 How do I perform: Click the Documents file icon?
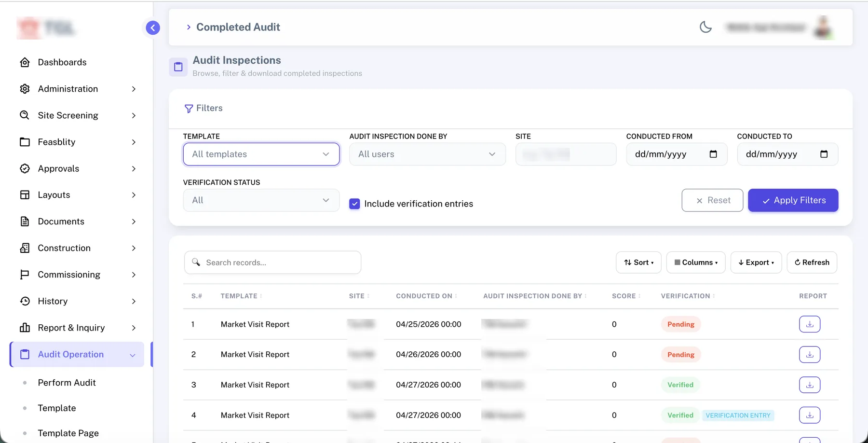[x=25, y=221]
